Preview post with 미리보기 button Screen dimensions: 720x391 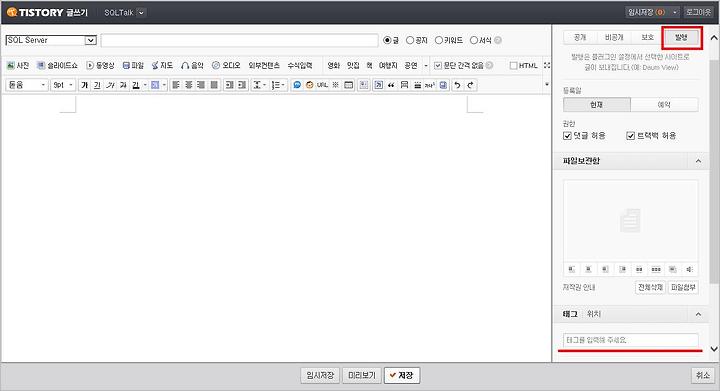click(362, 375)
